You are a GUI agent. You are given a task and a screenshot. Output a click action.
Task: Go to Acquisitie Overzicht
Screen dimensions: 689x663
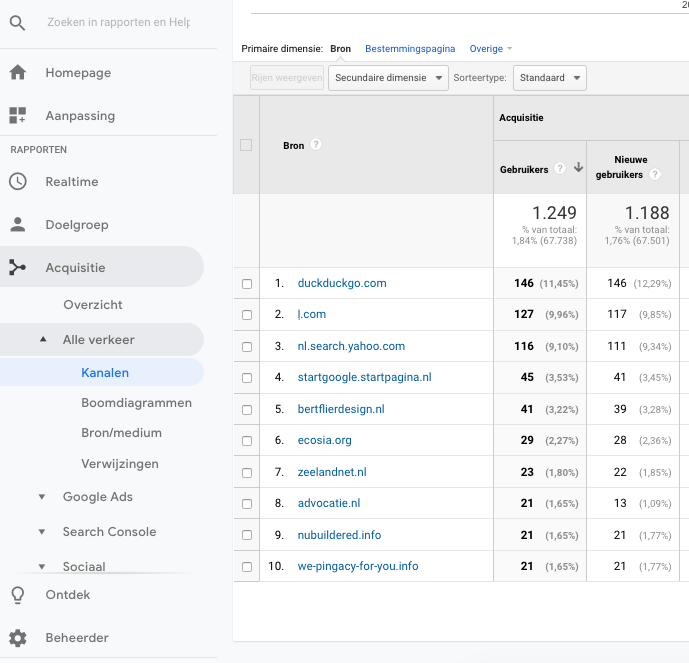(x=93, y=304)
